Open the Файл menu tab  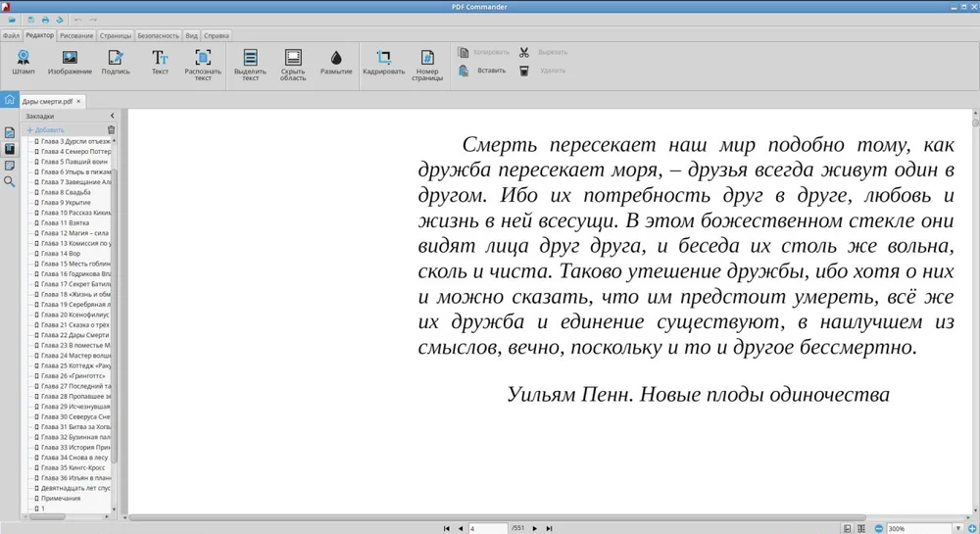(x=11, y=35)
